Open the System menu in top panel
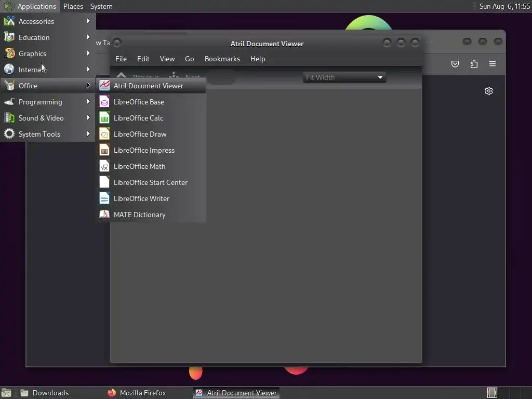The height and width of the screenshot is (399, 532). [x=101, y=6]
